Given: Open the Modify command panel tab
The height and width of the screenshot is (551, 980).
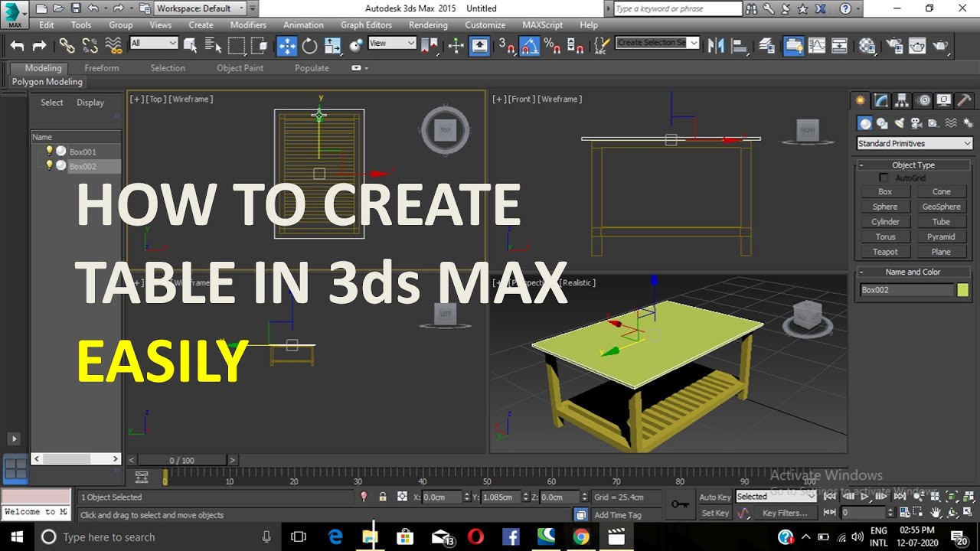Looking at the screenshot, I should pyautogui.click(x=882, y=100).
